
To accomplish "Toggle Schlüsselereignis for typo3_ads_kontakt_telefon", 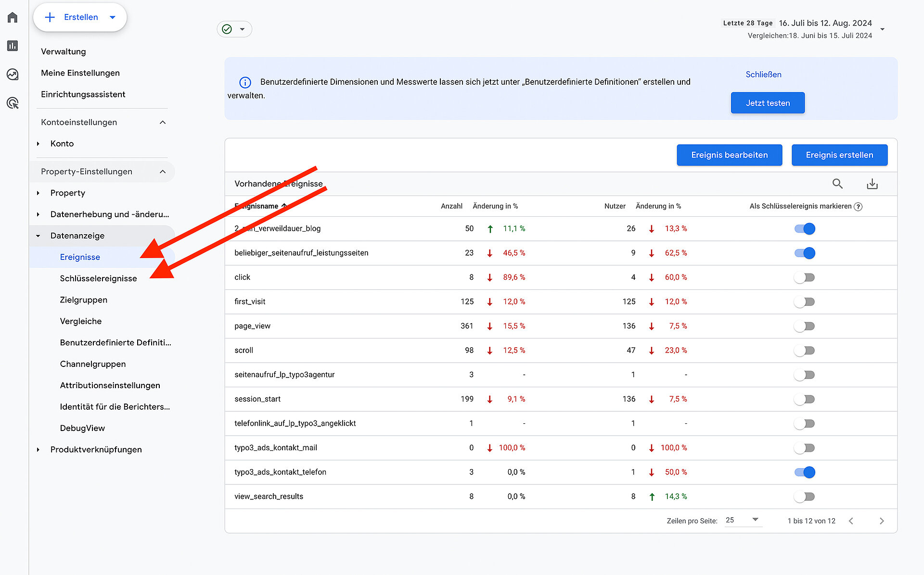I will tap(805, 471).
